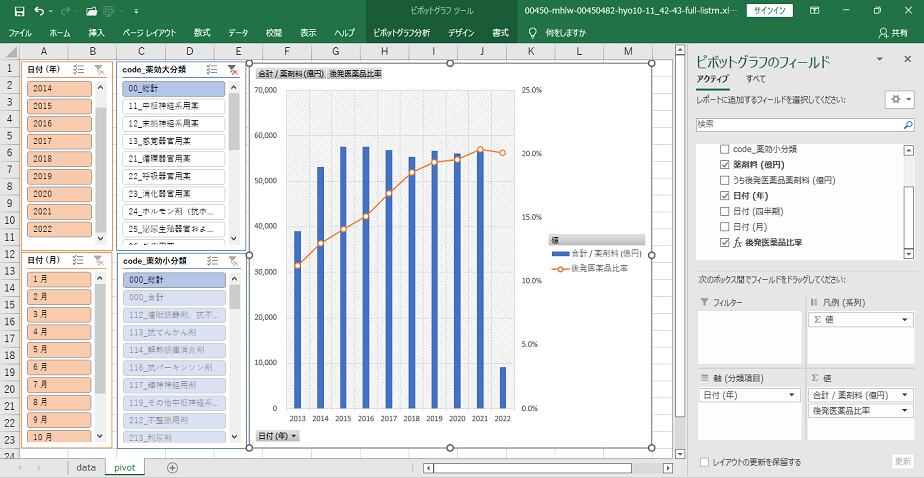The height and width of the screenshot is (478, 924).
Task: Toggle multi-select on code_薬効小分類 slicer
Action: coord(212,260)
